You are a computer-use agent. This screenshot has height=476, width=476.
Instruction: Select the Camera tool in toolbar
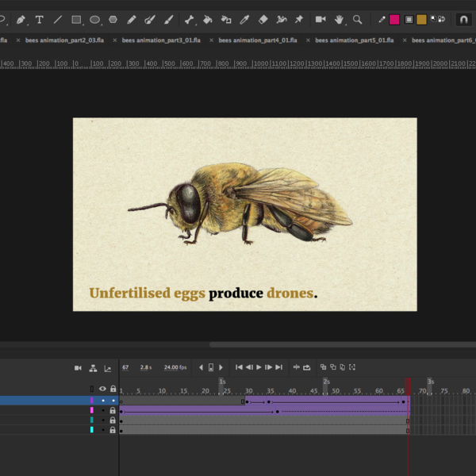point(321,20)
